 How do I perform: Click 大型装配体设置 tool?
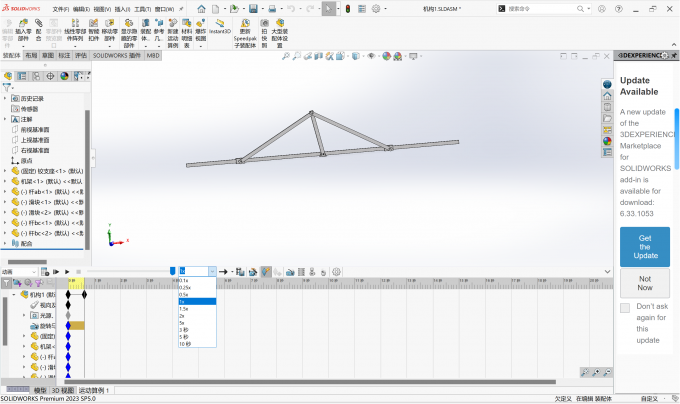[x=280, y=33]
